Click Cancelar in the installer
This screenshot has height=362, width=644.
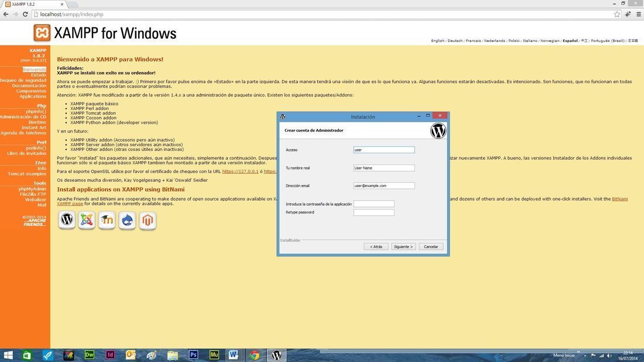(431, 247)
